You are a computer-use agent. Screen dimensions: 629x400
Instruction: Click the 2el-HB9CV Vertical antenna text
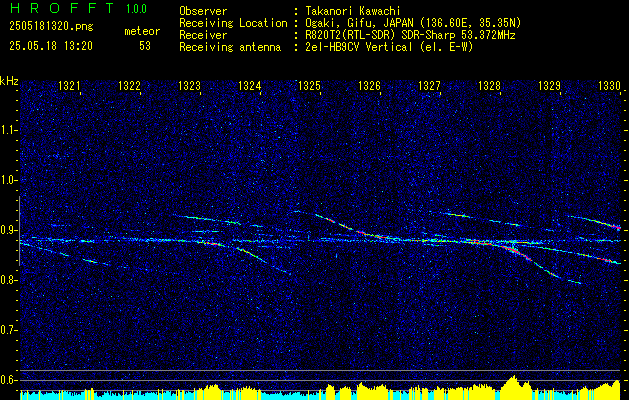click(x=387, y=47)
